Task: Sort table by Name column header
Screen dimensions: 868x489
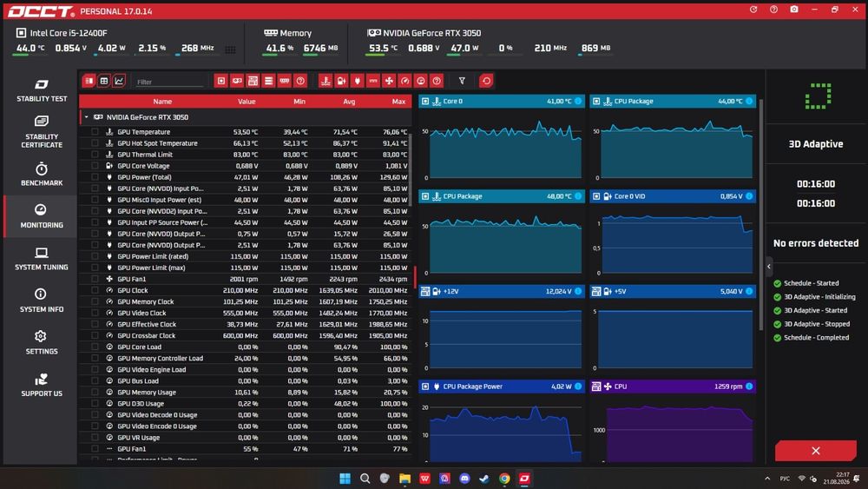Action: (162, 102)
